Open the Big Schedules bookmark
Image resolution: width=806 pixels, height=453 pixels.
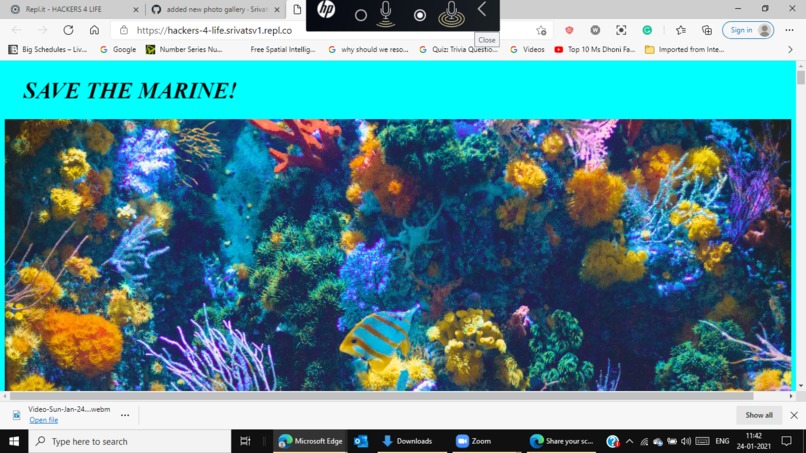click(48, 49)
